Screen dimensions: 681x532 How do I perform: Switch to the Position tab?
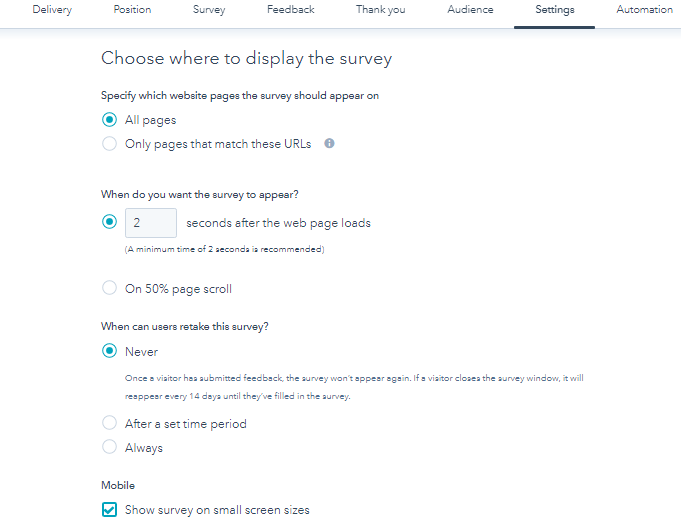[x=132, y=10]
